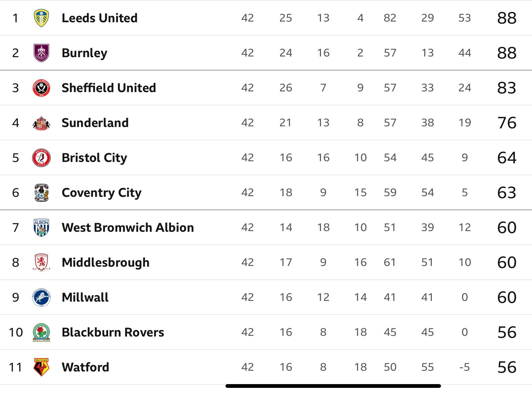Open the Leeds United team link

click(x=100, y=18)
